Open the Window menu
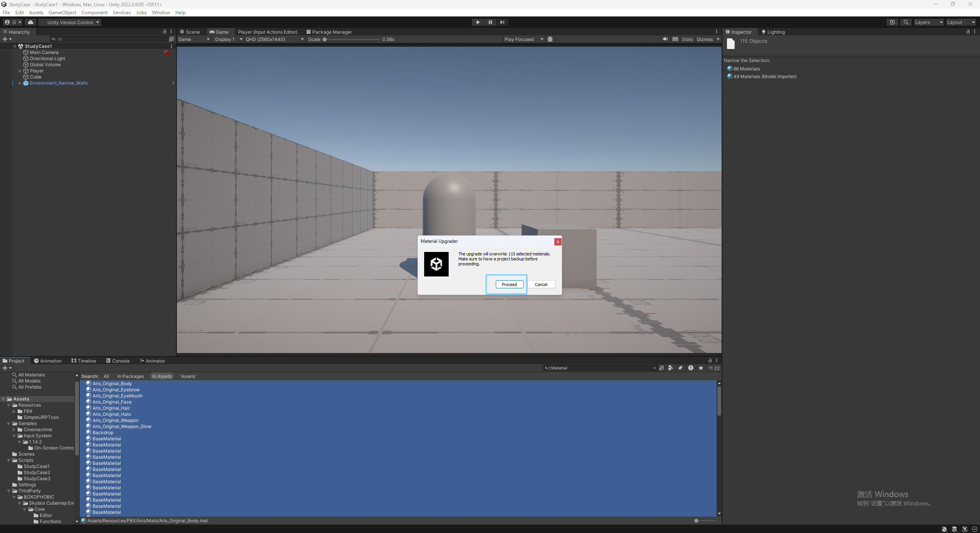The image size is (980, 533). coord(161,12)
